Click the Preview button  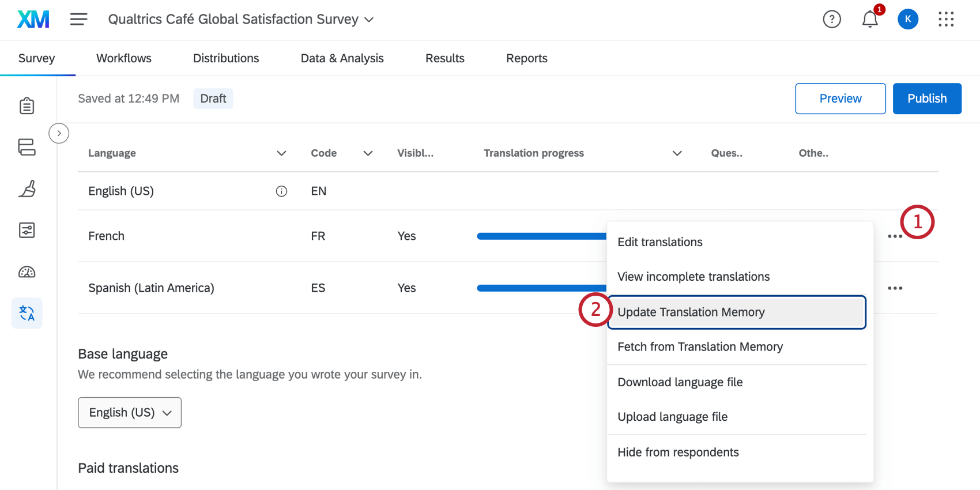[840, 99]
